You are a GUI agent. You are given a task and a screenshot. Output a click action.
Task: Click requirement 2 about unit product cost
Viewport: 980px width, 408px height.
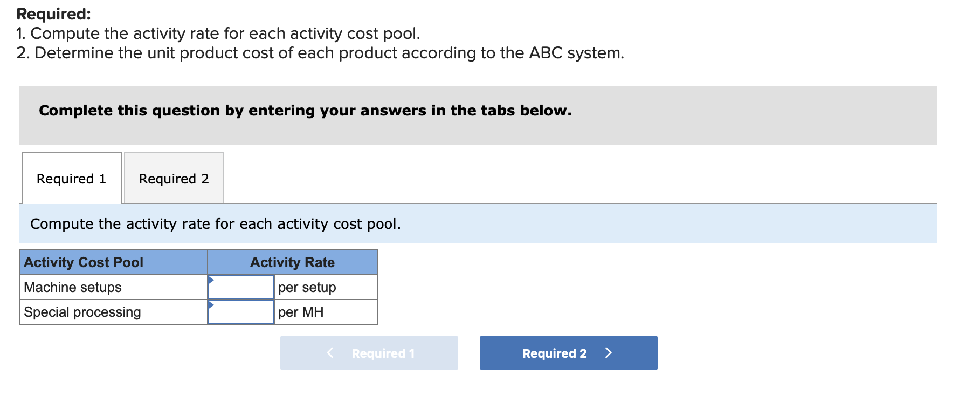click(x=320, y=53)
